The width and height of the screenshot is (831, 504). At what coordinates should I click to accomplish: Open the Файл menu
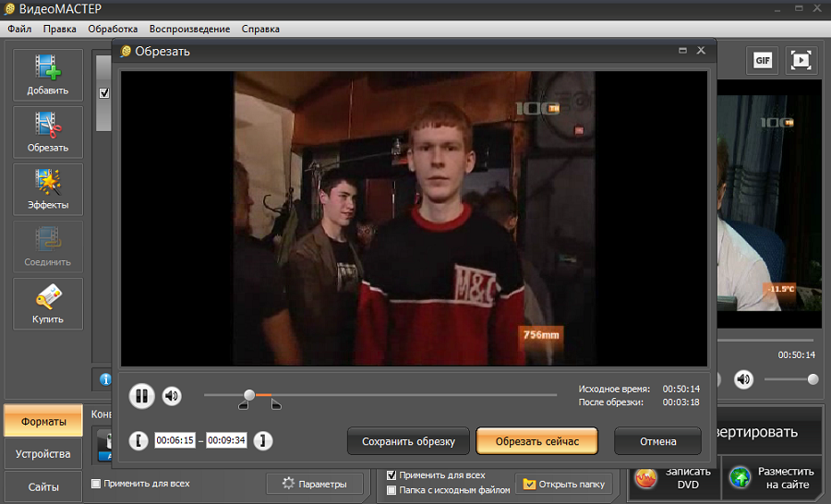tap(19, 29)
